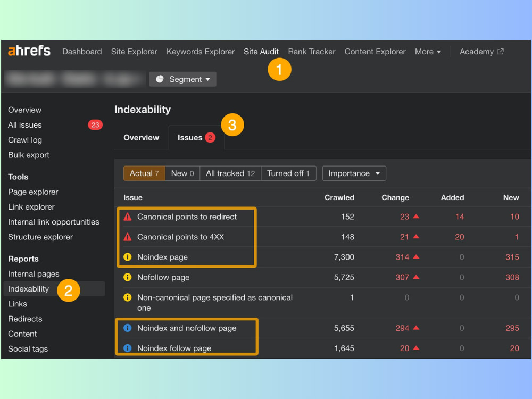The width and height of the screenshot is (532, 399).
Task: Click the red 23 badge beside All issues
Action: (95, 125)
